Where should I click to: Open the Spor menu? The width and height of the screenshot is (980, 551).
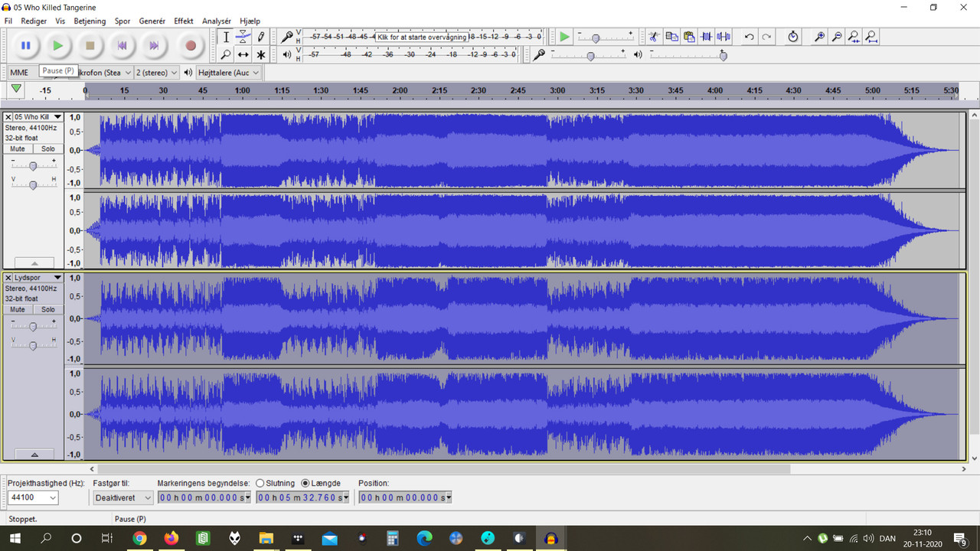[x=122, y=21]
